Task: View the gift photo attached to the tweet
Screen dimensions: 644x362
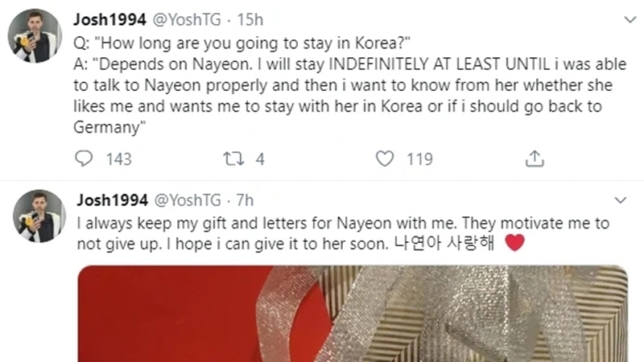Action: (353, 314)
